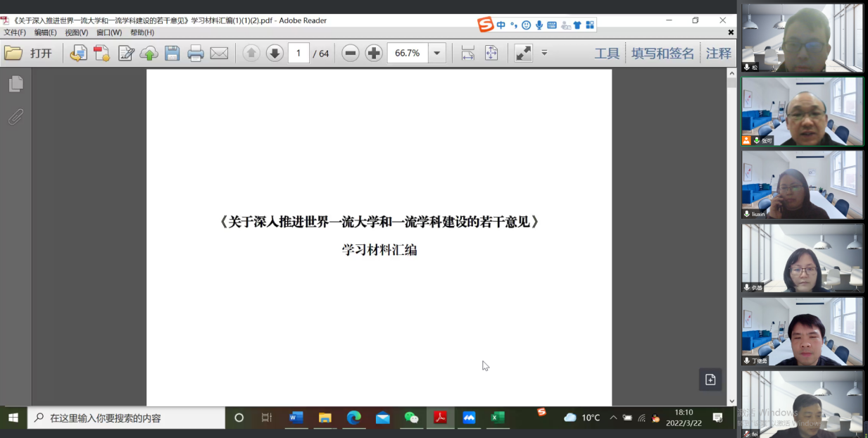Expand the zoom percentage dropdown arrow
Screen dimensions: 868x438
(x=437, y=53)
